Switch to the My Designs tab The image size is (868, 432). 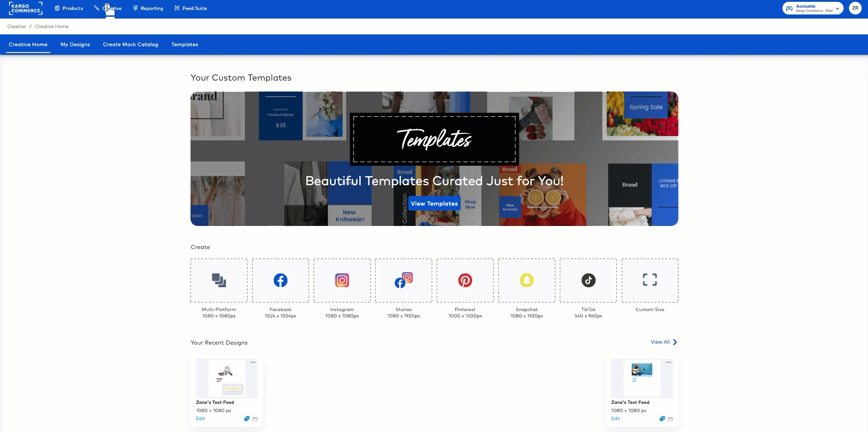tap(75, 44)
